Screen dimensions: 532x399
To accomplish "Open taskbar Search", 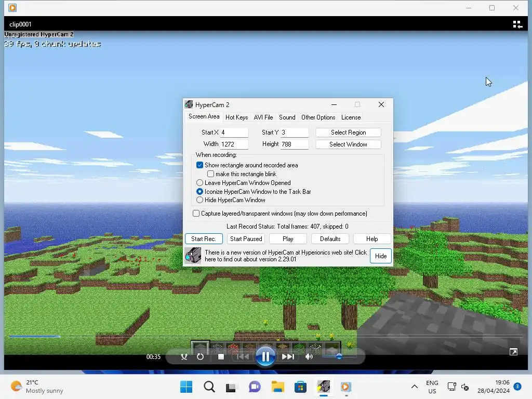I will click(209, 387).
